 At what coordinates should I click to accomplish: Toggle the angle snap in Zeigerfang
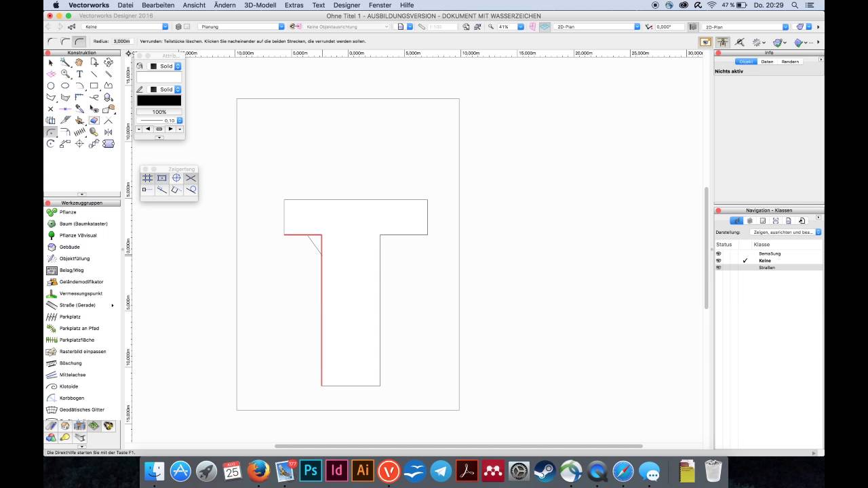[176, 178]
